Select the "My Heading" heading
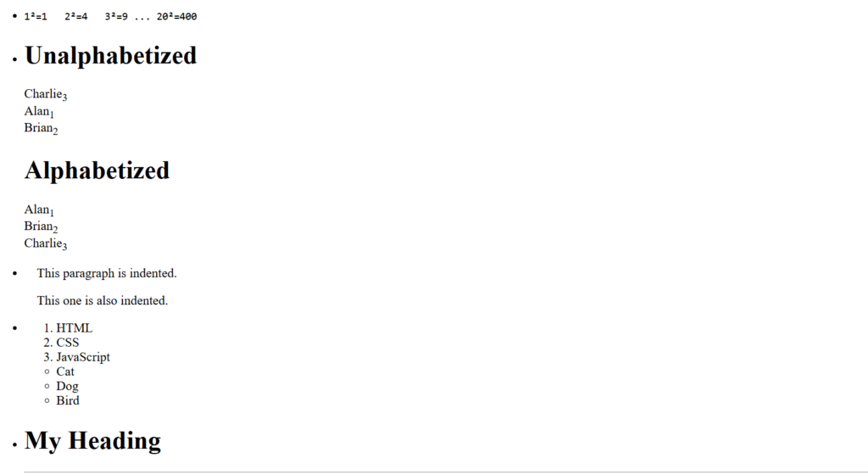This screenshot has height=475, width=868. pos(92,441)
